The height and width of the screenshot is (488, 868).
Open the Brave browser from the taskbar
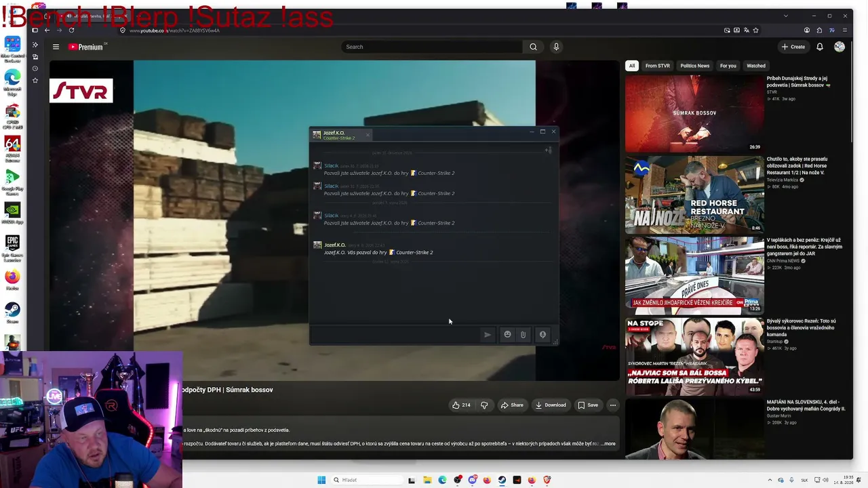pyautogui.click(x=547, y=480)
